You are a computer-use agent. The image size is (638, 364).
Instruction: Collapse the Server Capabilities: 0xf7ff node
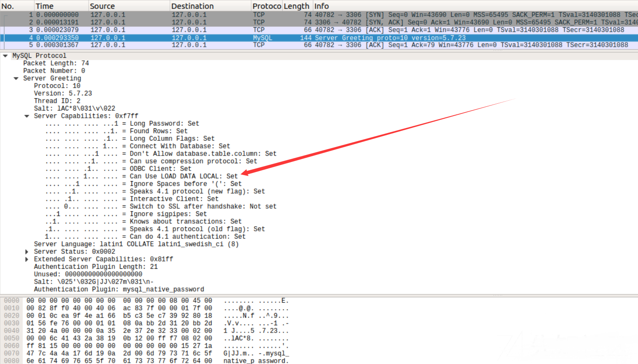pyautogui.click(x=27, y=116)
